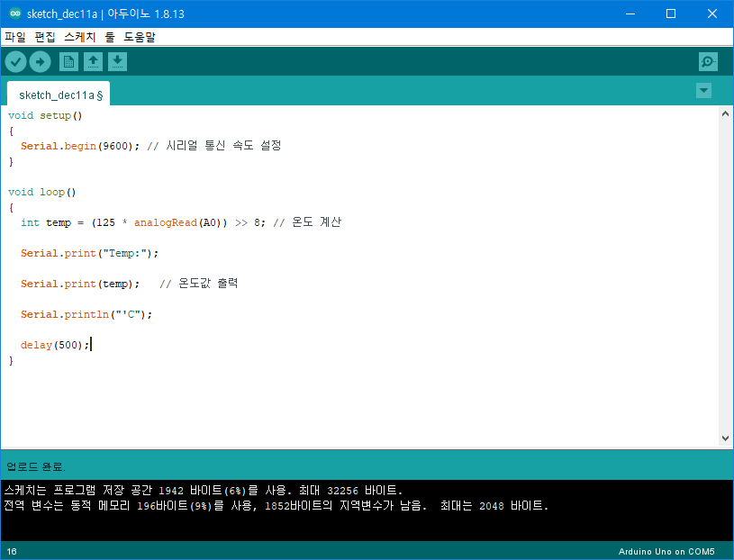Select the sketch_dec11a tab
This screenshot has height=560, width=734.
(x=59, y=94)
